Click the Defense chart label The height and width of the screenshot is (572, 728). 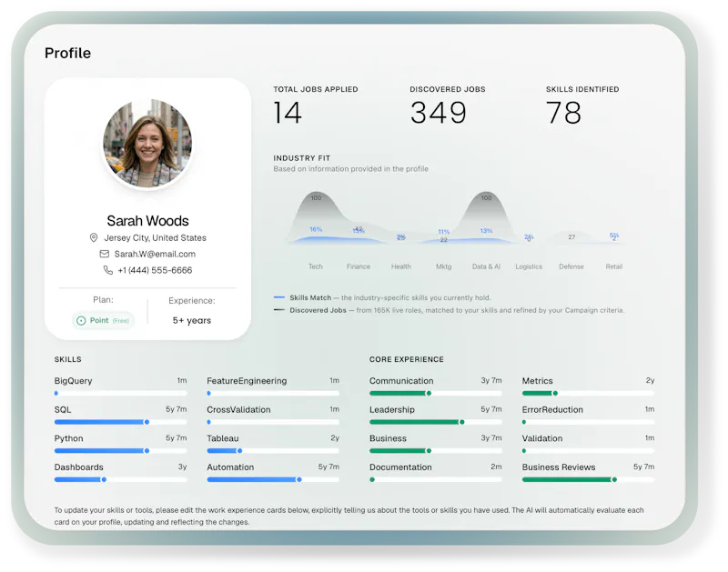[571, 266]
